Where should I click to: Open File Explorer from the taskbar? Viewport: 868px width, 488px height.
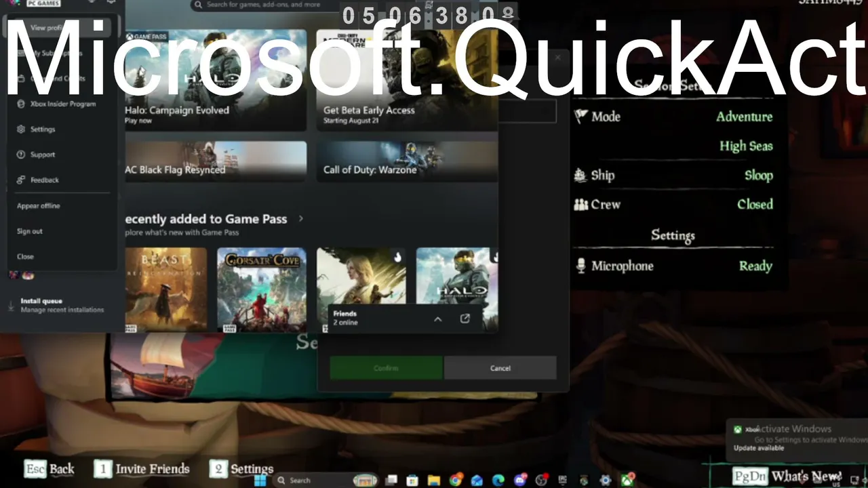(433, 481)
